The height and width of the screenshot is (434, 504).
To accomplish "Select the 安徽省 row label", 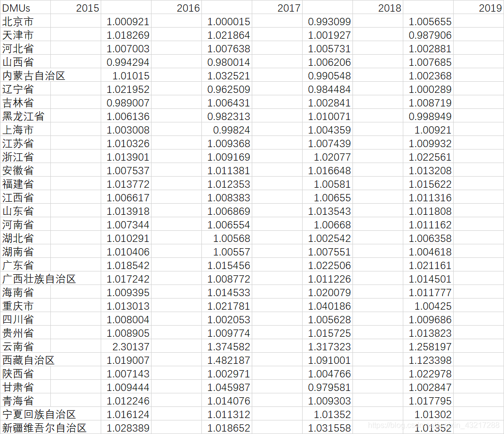I will point(25,170).
